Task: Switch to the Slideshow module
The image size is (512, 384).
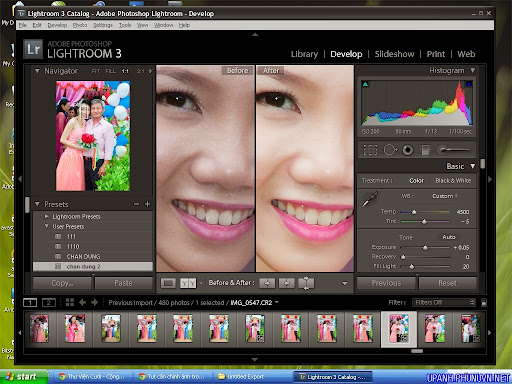Action: pyautogui.click(x=394, y=54)
